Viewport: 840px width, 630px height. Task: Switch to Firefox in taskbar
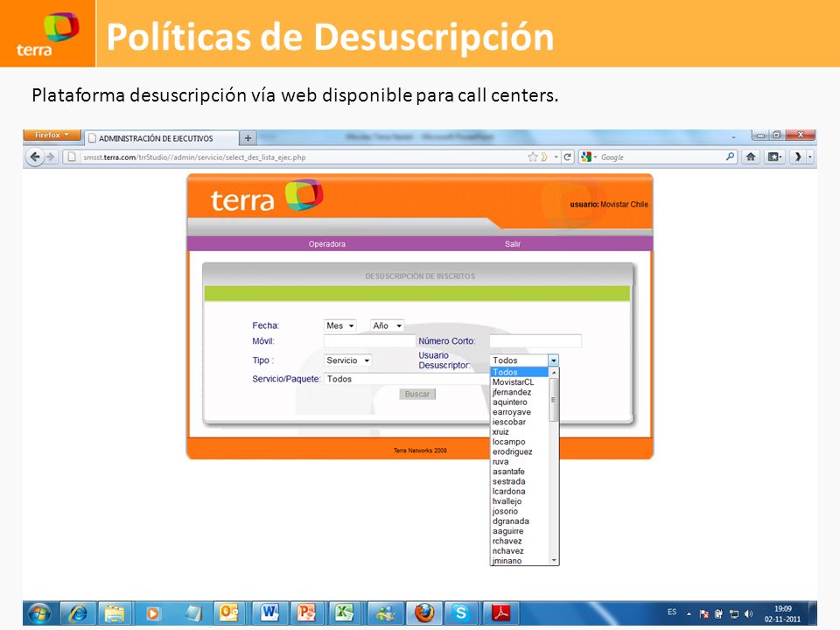pos(423,613)
